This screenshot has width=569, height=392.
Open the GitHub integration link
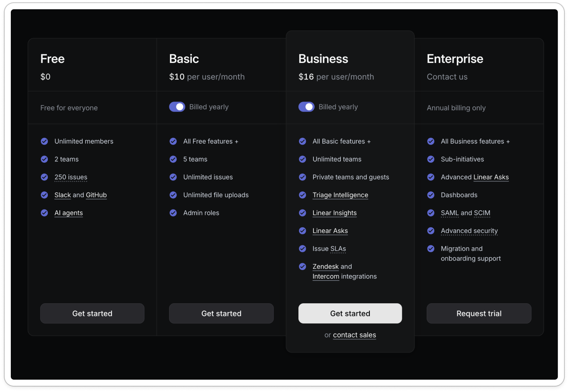tap(96, 195)
